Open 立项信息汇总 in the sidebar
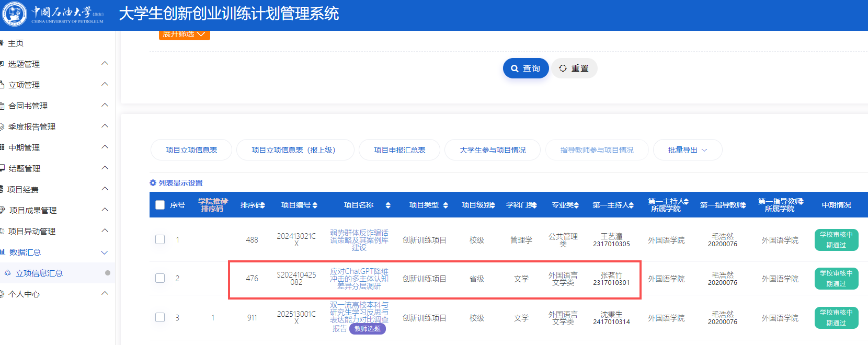The width and height of the screenshot is (868, 345). [39, 273]
